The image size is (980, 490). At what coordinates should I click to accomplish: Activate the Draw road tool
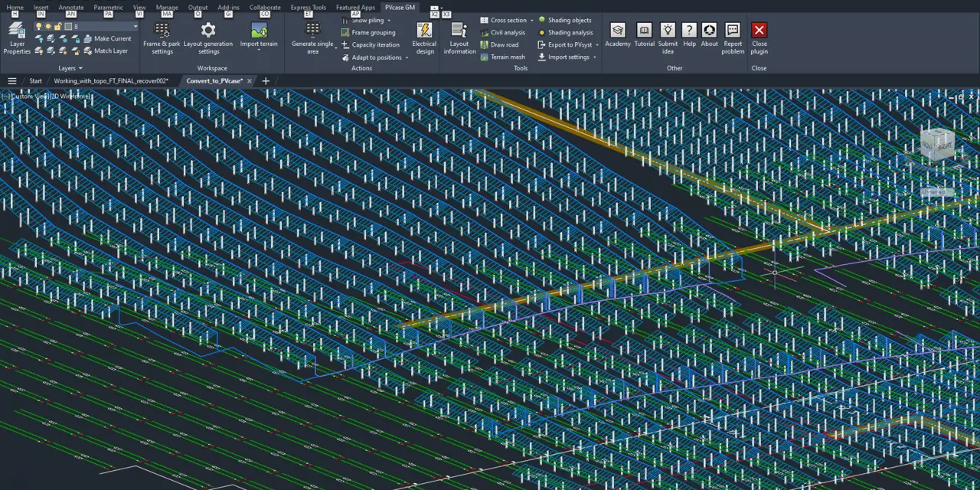coord(499,45)
